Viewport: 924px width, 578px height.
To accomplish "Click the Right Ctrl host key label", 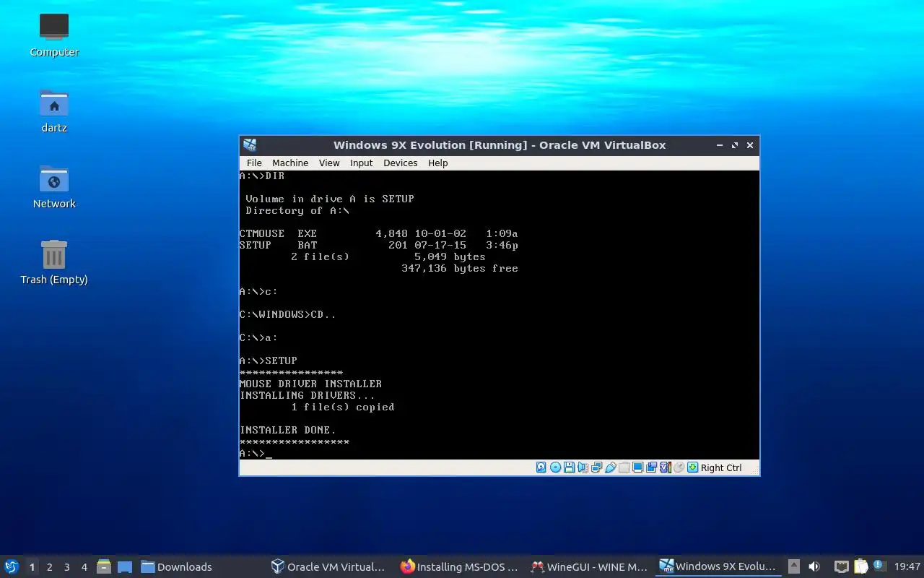I will tap(721, 467).
